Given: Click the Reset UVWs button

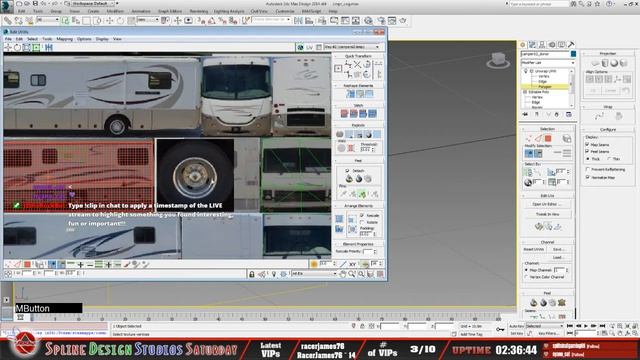Looking at the screenshot, I should [x=533, y=249].
